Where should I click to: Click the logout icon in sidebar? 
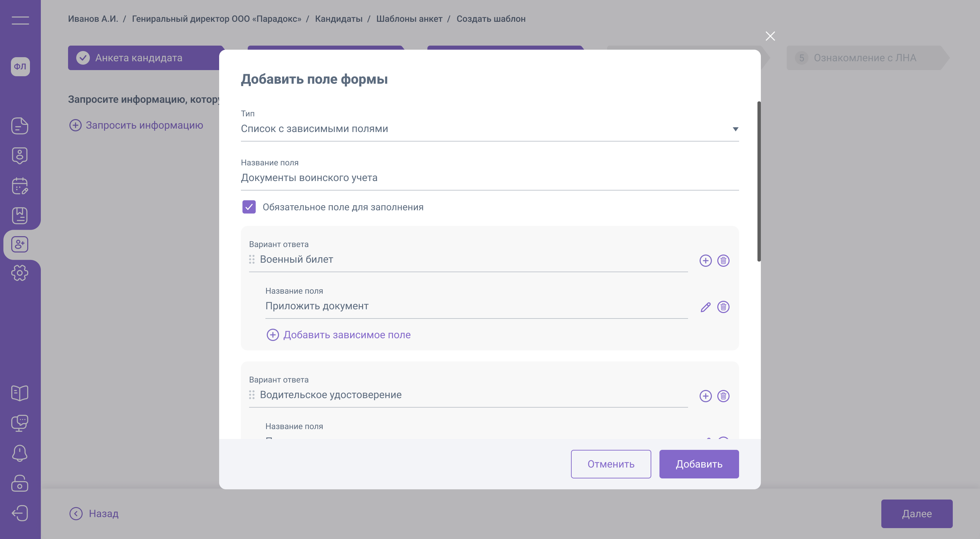[x=20, y=513]
